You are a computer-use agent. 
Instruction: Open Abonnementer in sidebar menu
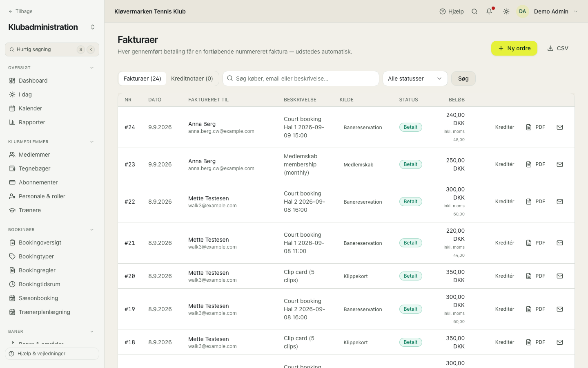tap(52, 182)
